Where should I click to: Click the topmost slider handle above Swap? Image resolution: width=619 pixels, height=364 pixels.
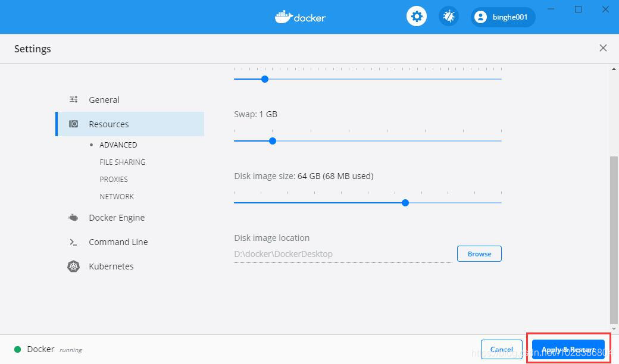(265, 79)
